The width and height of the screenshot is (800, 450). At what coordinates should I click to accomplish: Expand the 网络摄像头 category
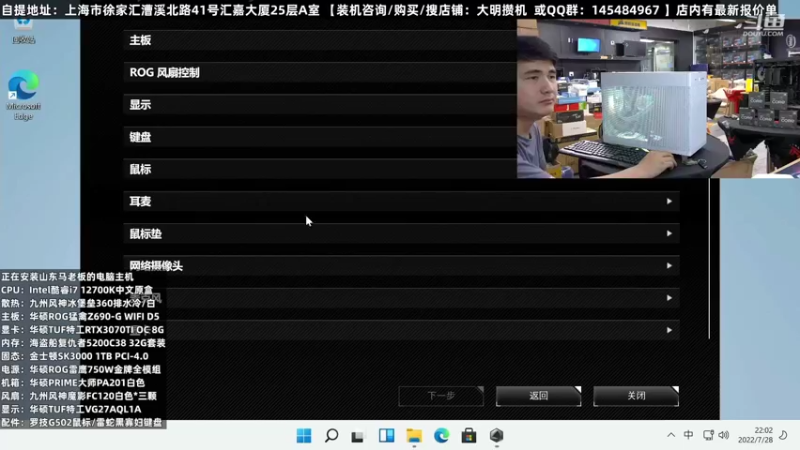[x=401, y=266]
